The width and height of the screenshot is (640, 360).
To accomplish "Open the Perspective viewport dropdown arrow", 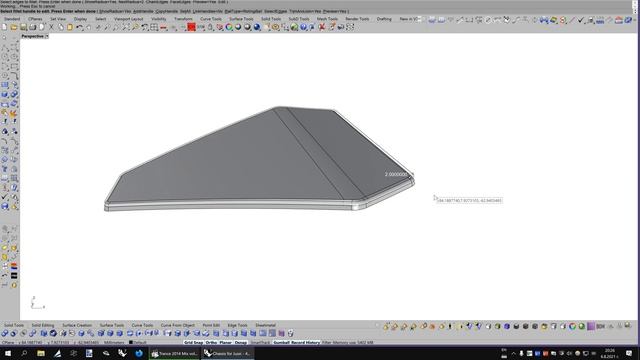I will [x=47, y=36].
